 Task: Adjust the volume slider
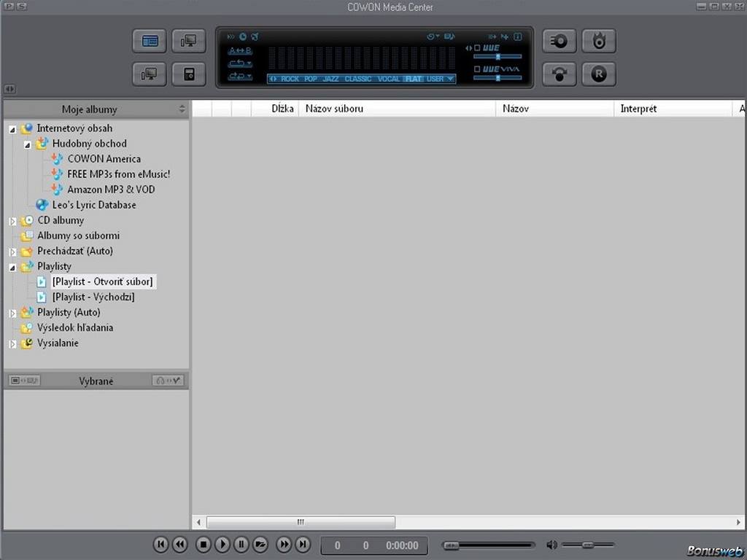click(588, 545)
